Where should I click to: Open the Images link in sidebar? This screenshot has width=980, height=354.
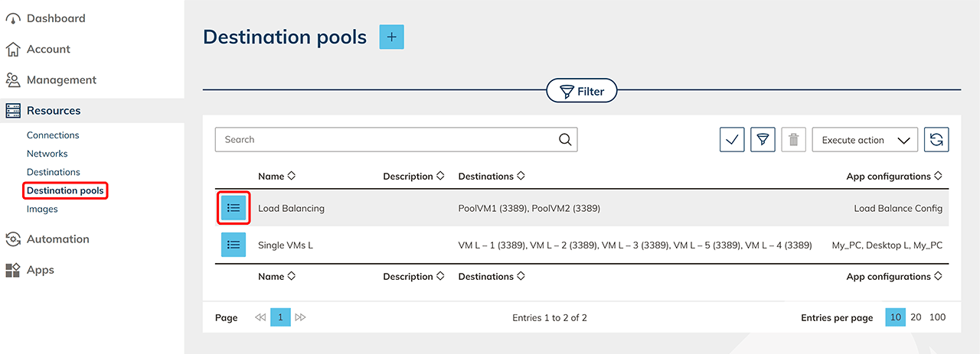click(x=42, y=209)
